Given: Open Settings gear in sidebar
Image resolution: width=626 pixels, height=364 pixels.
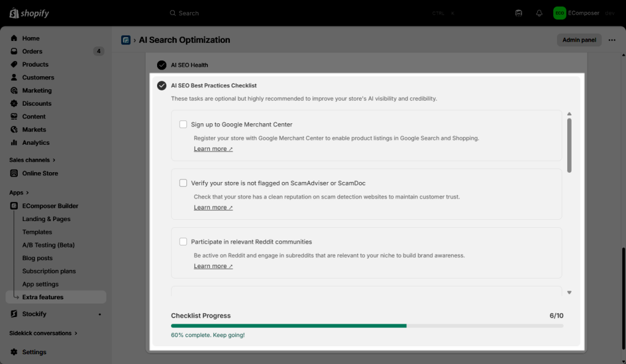Looking at the screenshot, I should pos(14,352).
